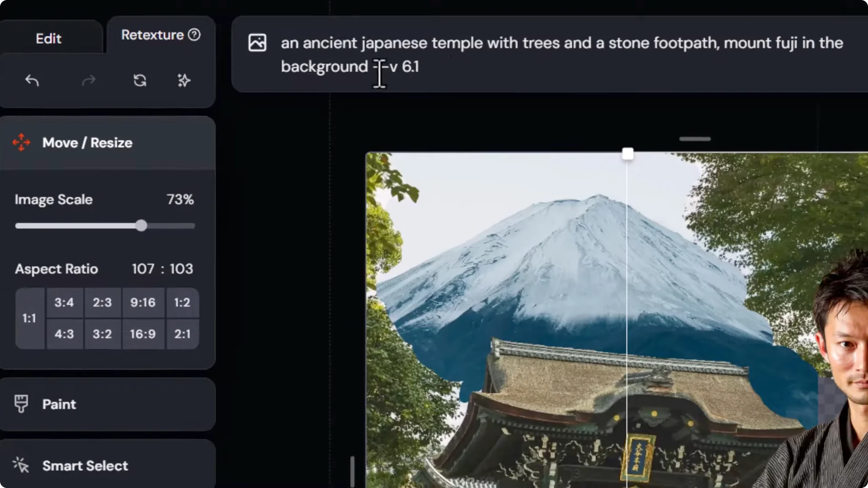Select the Paint brush tool icon
Image resolution: width=868 pixels, height=488 pixels.
(x=21, y=404)
